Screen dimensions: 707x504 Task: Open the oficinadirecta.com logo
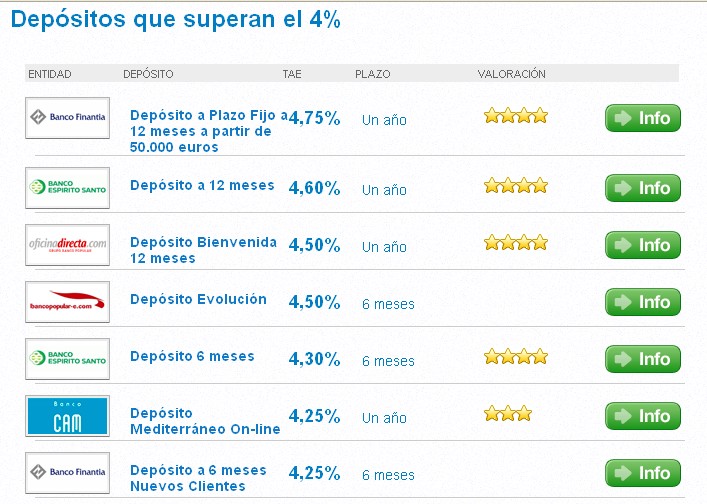point(67,245)
